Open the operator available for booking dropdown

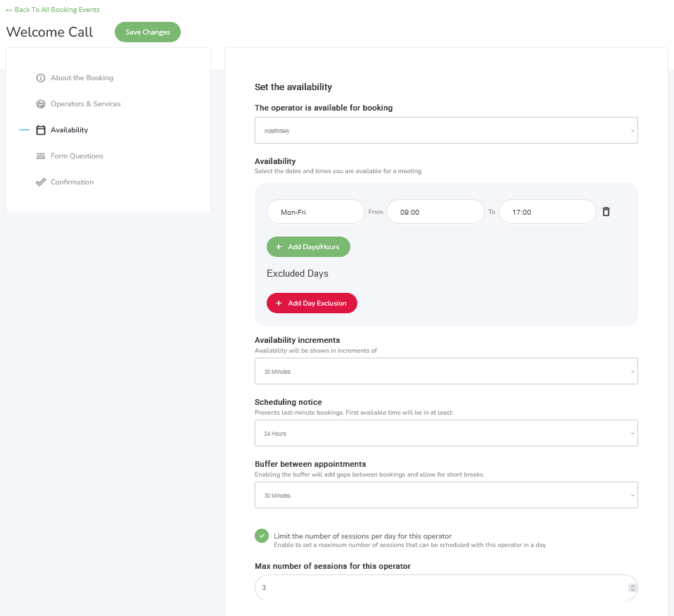446,130
